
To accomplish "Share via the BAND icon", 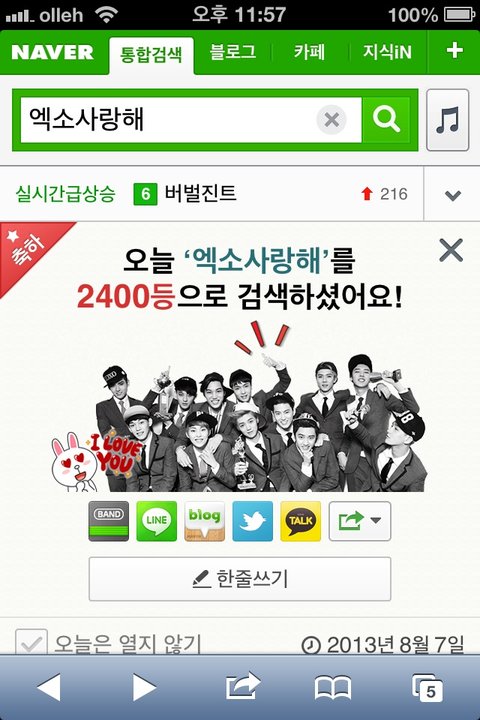I will pyautogui.click(x=108, y=521).
